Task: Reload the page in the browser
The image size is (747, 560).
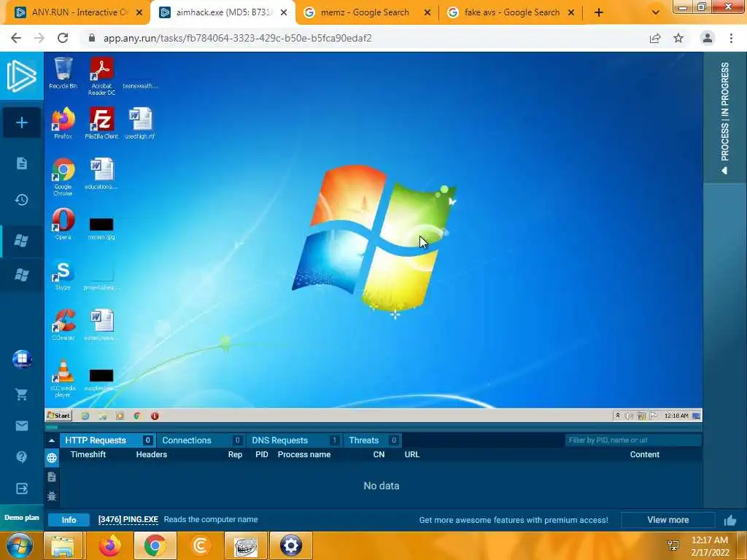Action: click(x=63, y=38)
